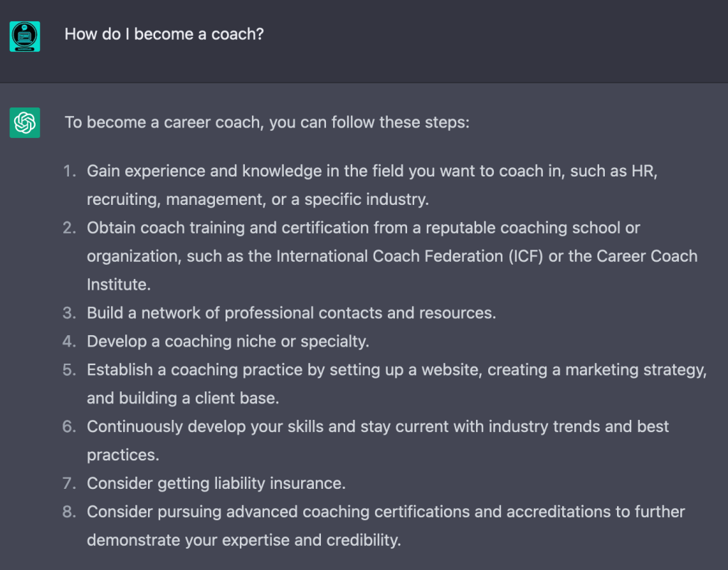Click the "To become a career coach" intro line
Image resolution: width=728 pixels, height=570 pixels.
coord(267,122)
